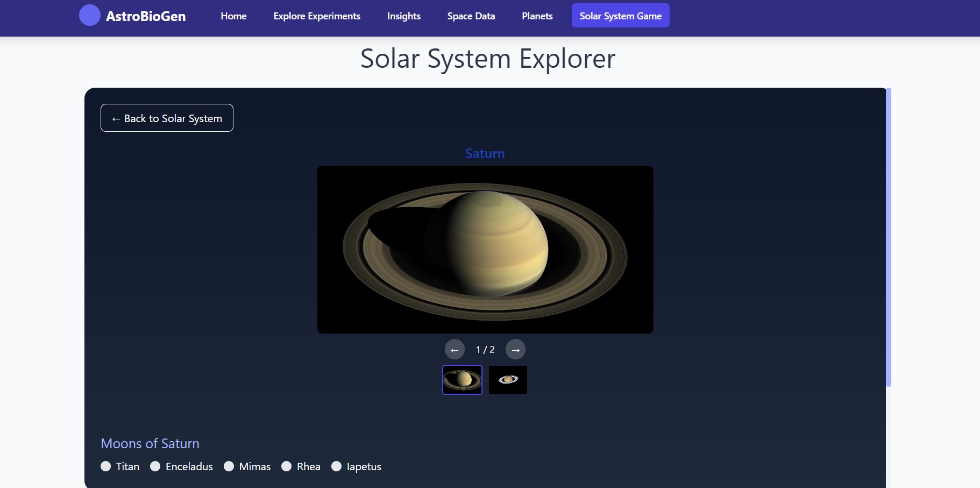This screenshot has width=980, height=488.
Task: Open the Home nav item
Action: (x=233, y=16)
